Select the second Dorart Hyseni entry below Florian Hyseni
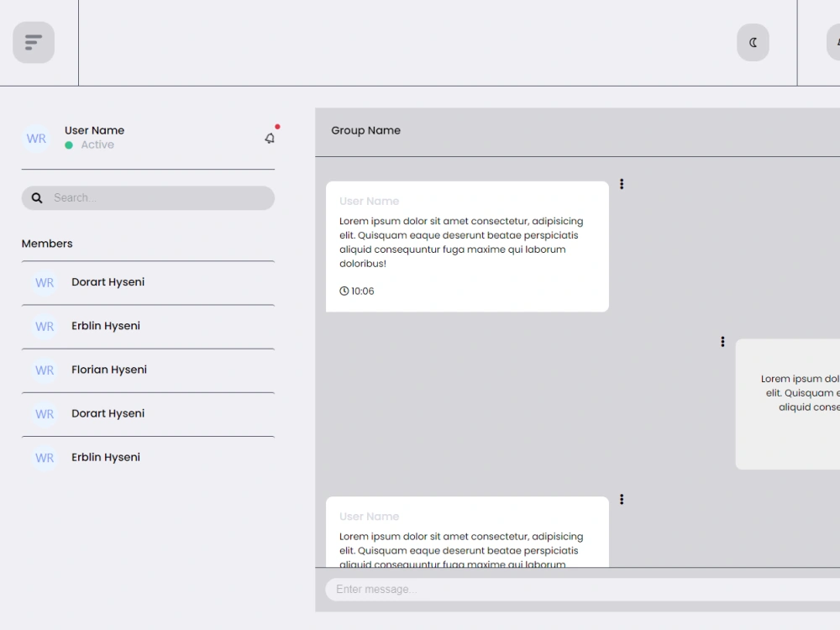 [x=149, y=414]
